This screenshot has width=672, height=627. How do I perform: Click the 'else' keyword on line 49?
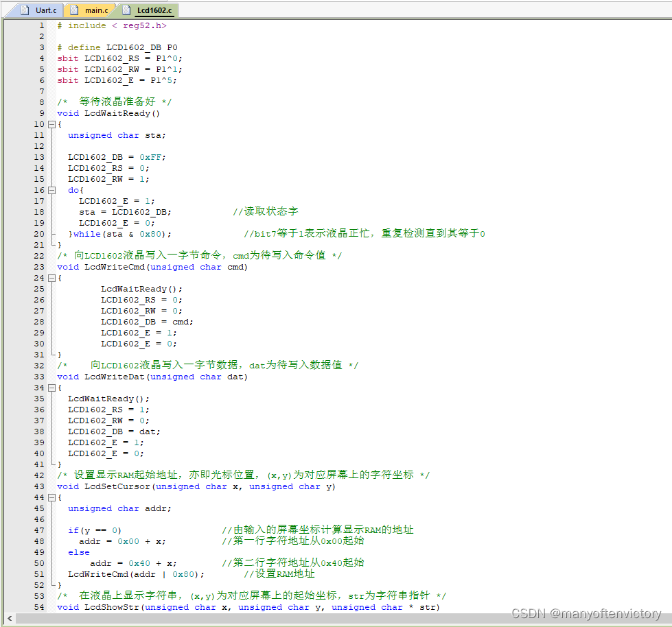pos(79,552)
